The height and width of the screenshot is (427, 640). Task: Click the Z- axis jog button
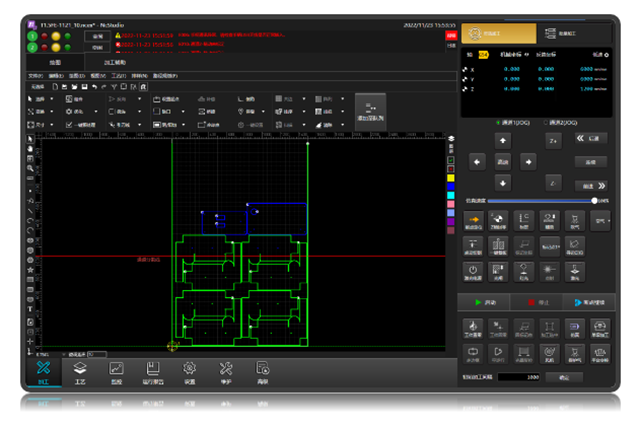[x=553, y=182]
